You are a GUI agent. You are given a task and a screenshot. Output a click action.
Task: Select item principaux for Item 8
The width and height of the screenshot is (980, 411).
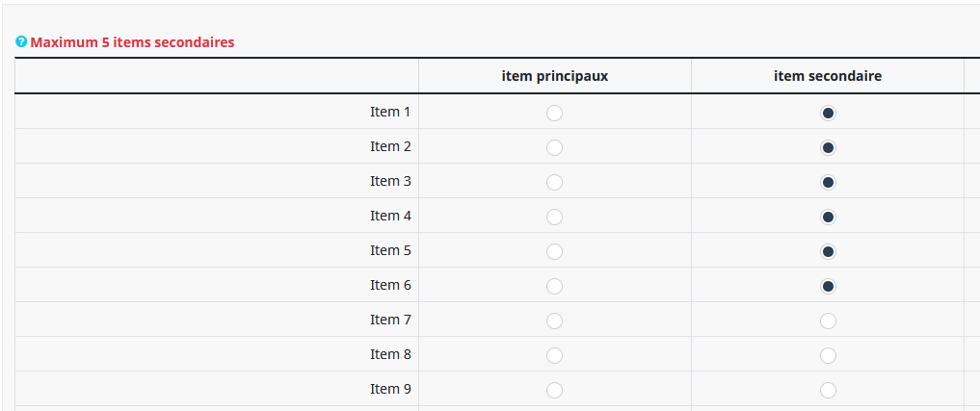point(554,355)
